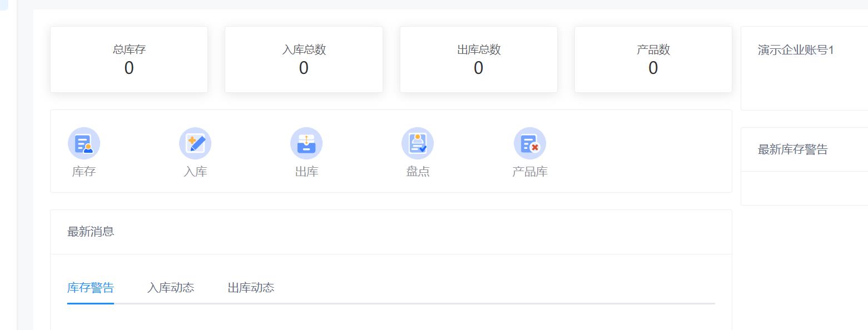Click the 入库总数 statistics card
868x330 pixels.
304,59
